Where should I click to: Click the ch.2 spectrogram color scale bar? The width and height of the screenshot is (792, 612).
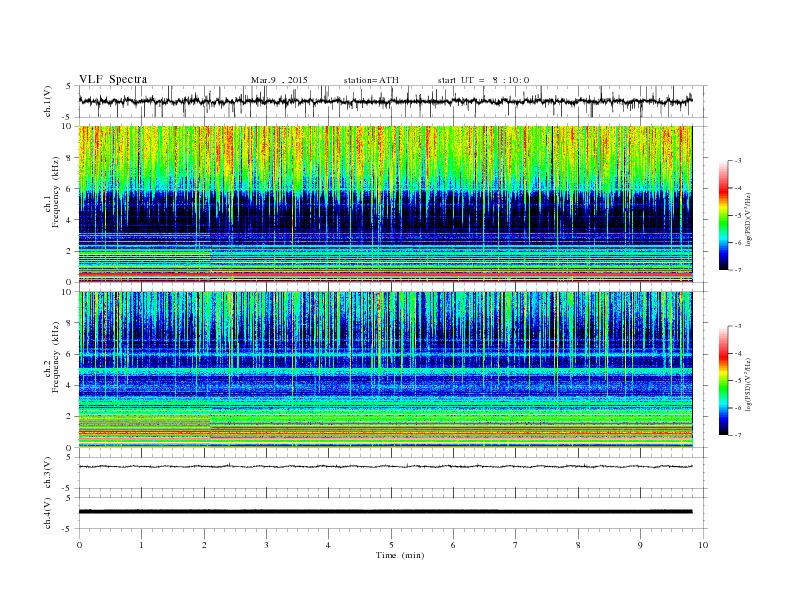[x=723, y=380]
